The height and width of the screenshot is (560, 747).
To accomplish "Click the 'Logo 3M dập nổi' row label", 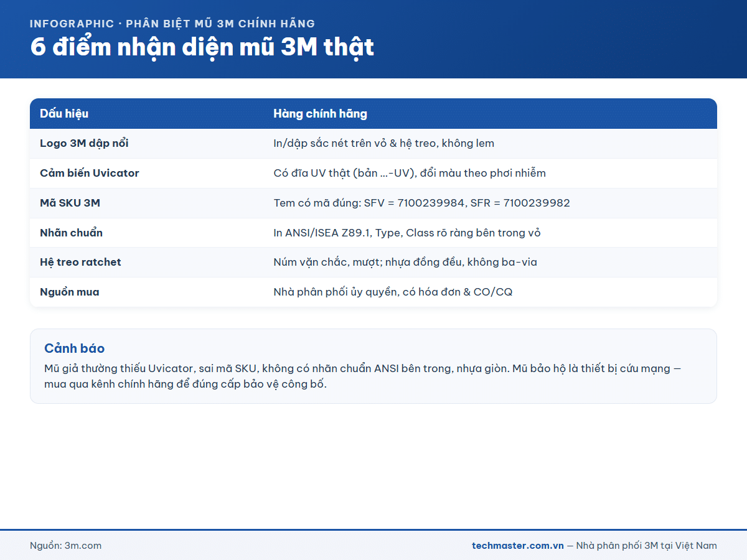I will pos(84,144).
